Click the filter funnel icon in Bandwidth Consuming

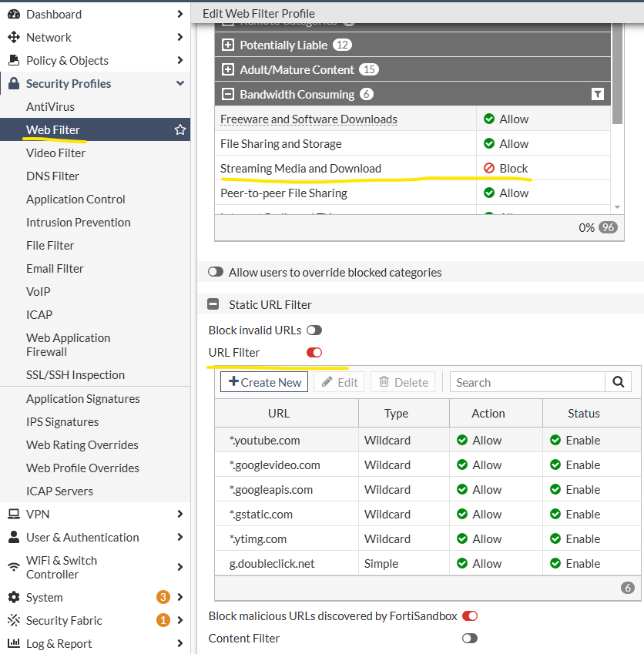[x=598, y=94]
